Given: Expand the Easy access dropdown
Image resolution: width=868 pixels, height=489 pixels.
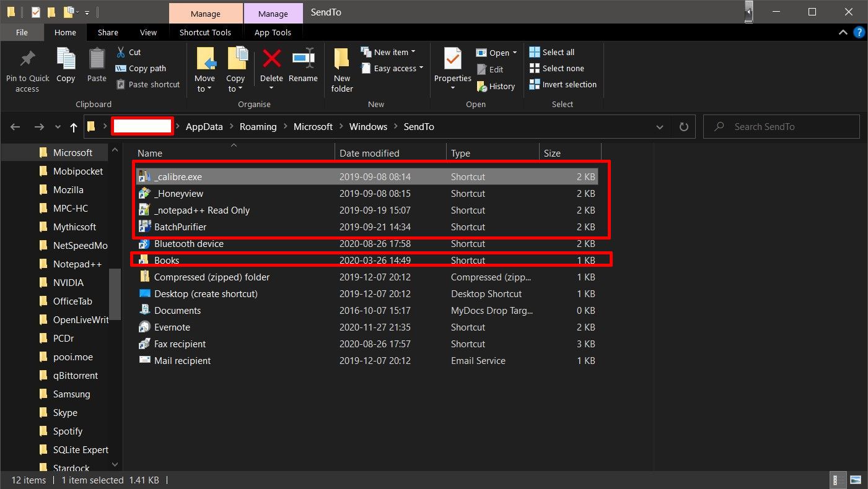Looking at the screenshot, I should point(421,68).
